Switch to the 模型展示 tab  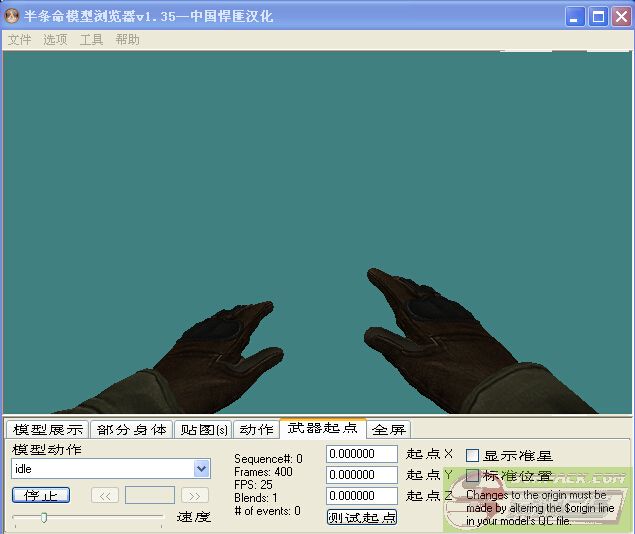click(x=47, y=429)
